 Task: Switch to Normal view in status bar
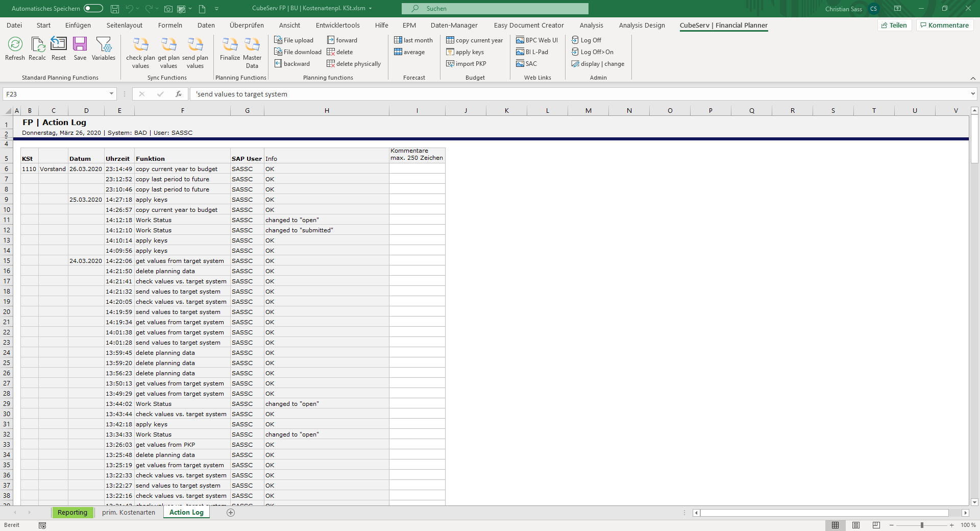pyautogui.click(x=836, y=525)
